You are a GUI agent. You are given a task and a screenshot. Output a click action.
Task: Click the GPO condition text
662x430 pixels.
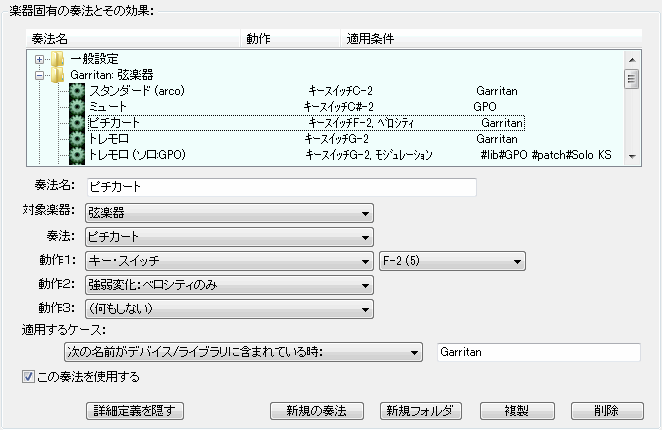485,107
